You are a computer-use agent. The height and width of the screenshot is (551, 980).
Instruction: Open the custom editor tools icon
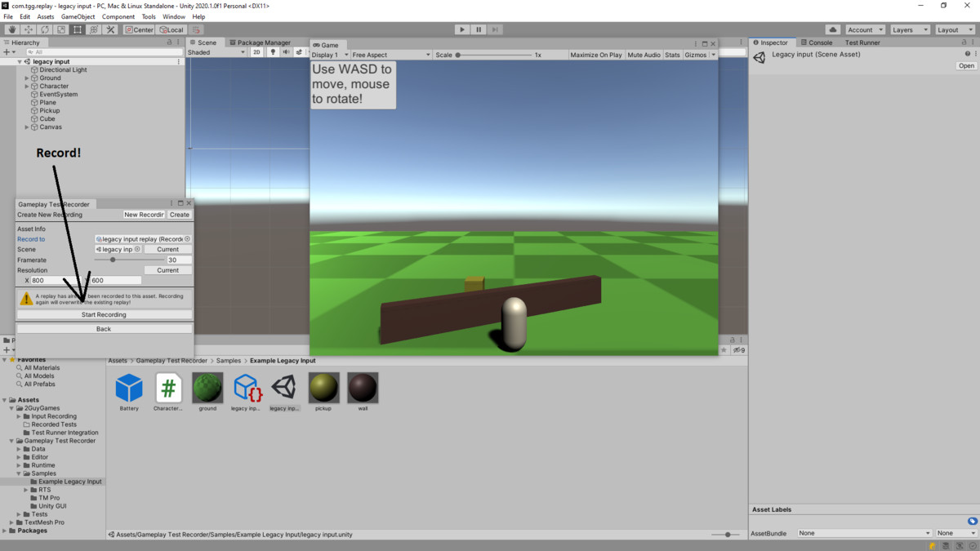(110, 29)
